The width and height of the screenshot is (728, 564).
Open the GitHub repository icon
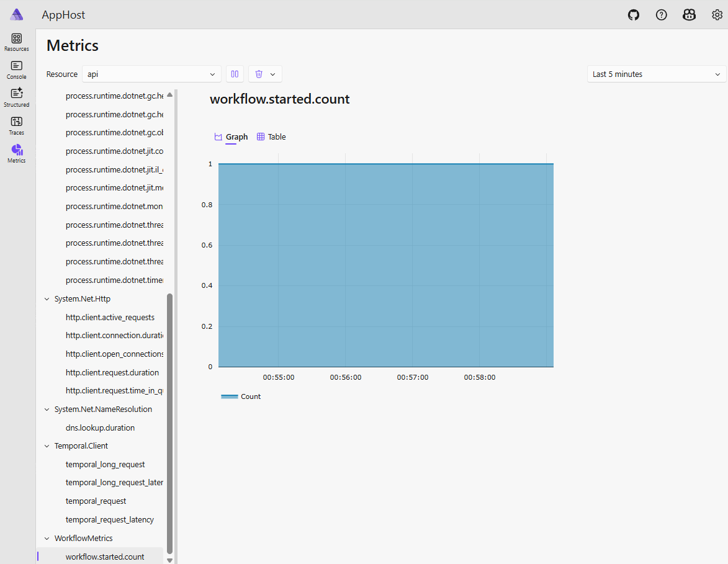click(633, 15)
